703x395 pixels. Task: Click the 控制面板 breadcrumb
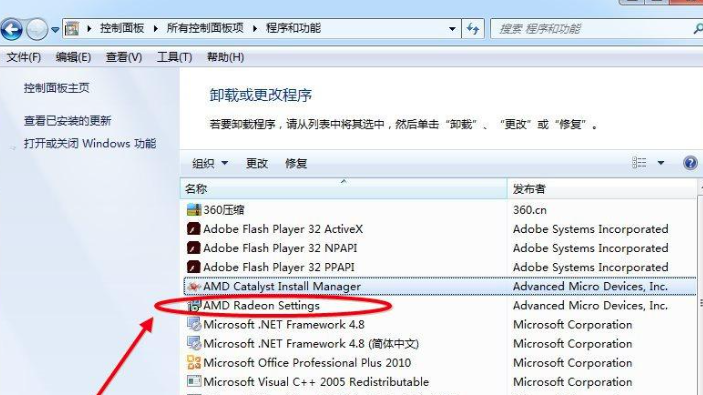point(122,28)
